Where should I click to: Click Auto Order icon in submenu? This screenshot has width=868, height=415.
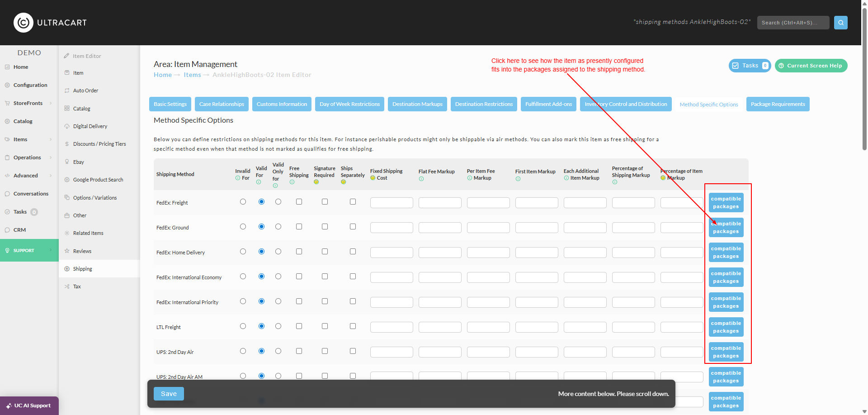[67, 91]
